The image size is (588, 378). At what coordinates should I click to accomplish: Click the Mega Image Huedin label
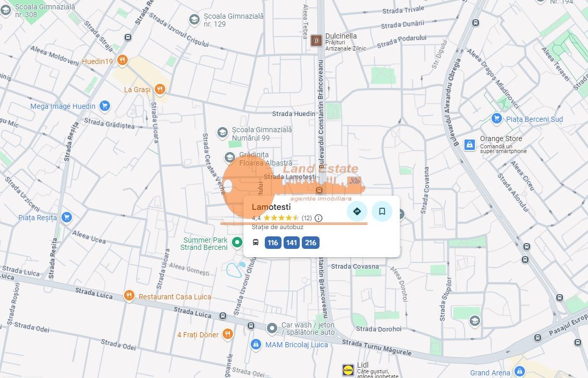coord(63,106)
